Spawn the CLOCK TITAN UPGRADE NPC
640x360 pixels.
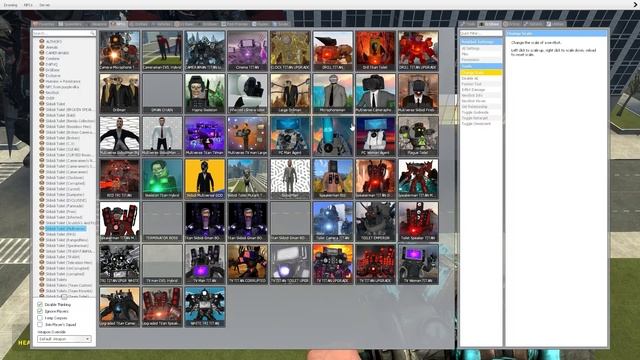pyautogui.click(x=290, y=51)
